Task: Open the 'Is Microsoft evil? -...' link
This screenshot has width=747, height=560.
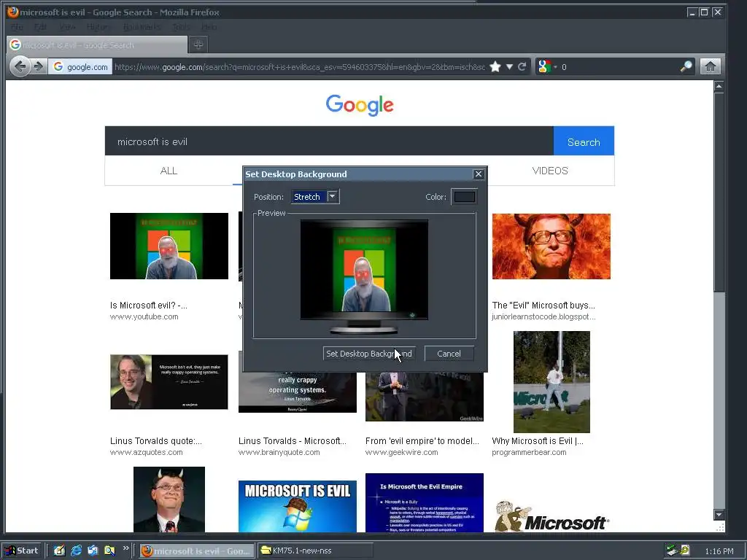Action: click(x=149, y=306)
